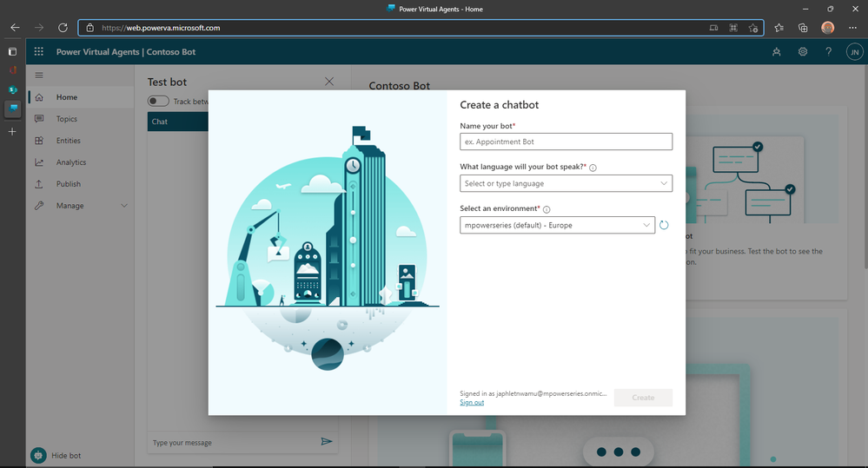Viewport: 868px width, 468px height.
Task: Open browser Settings and more ellipsis
Action: (852, 28)
